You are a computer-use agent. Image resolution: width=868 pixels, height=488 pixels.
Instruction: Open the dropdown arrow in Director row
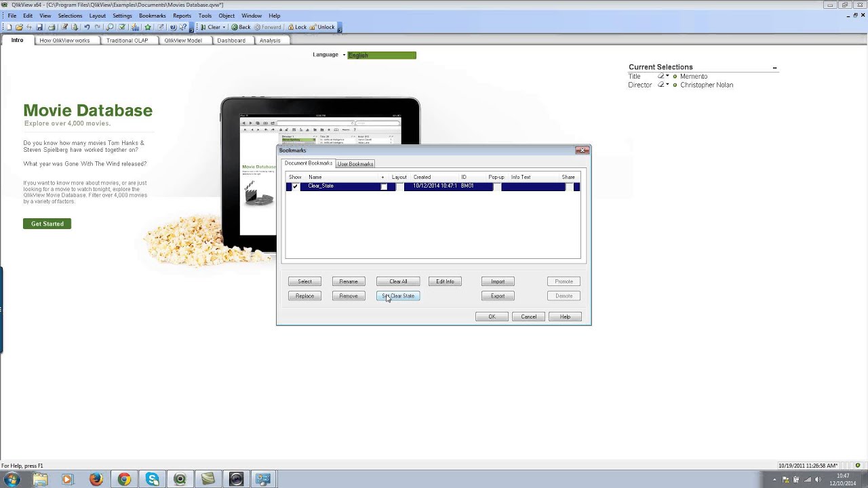(667, 85)
